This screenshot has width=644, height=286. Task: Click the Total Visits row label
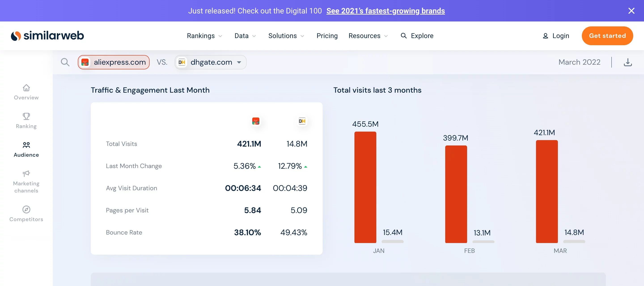coord(121,144)
